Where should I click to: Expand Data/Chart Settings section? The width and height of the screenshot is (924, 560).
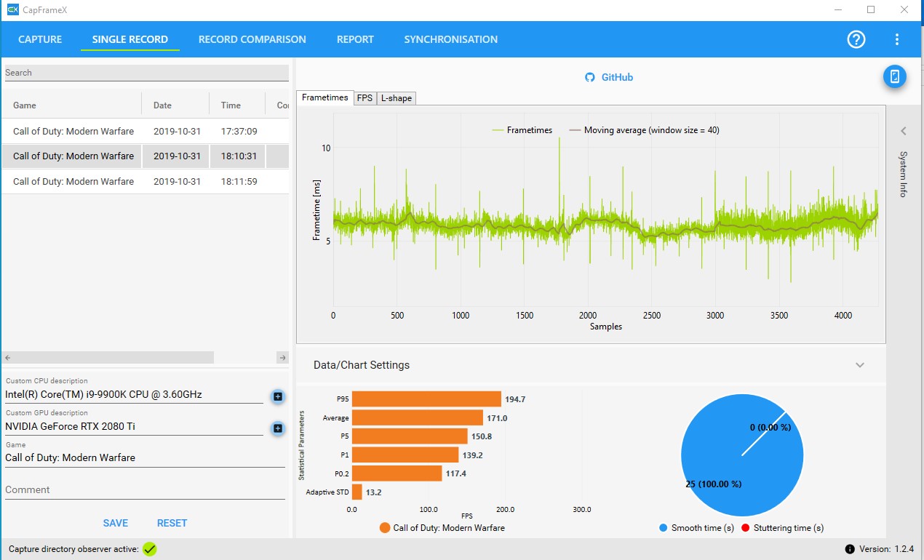[x=860, y=365]
